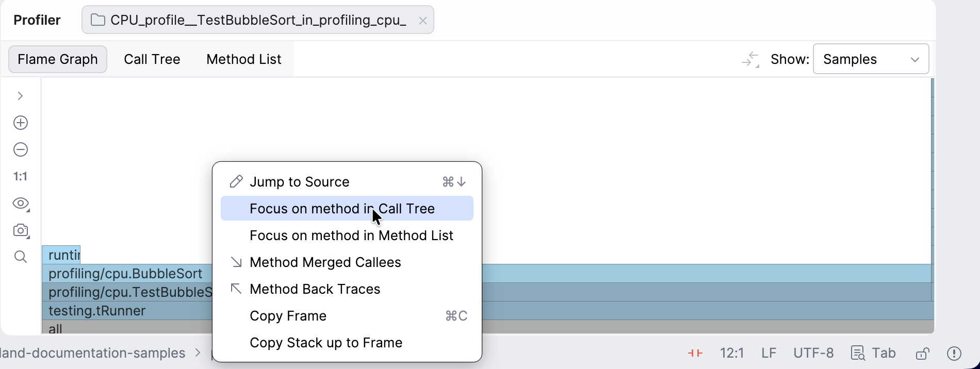
Task: Select Jump to Source from the context menu
Action: tap(299, 181)
